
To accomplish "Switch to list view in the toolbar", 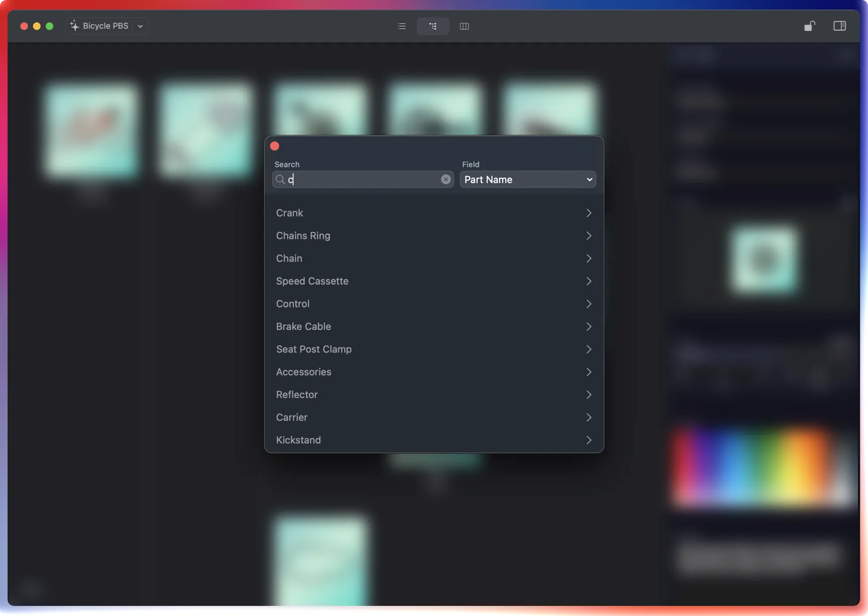I will coord(402,26).
